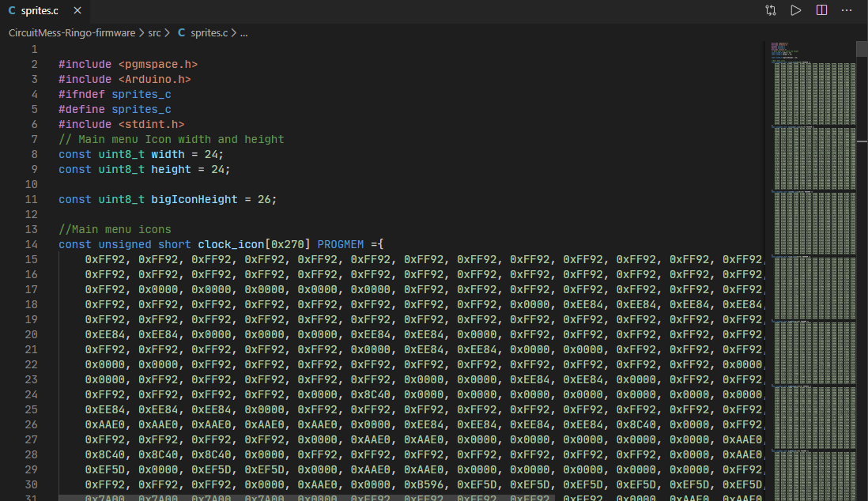This screenshot has height=501, width=868.
Task: Click the minimap code overview
Action: (x=813, y=271)
